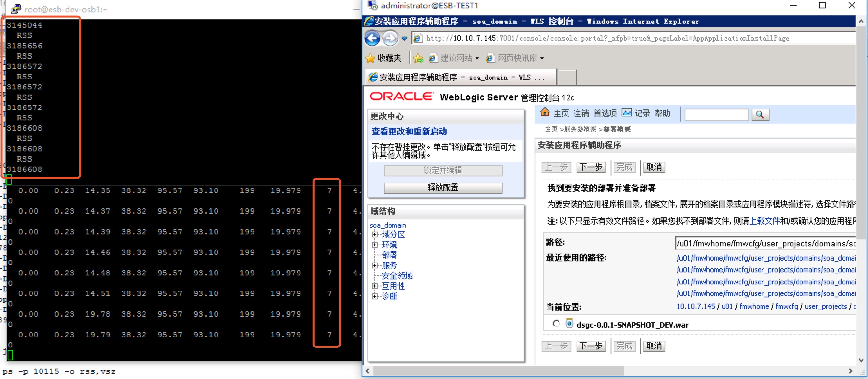Click the WebLogic home 主页 icon

click(x=545, y=112)
